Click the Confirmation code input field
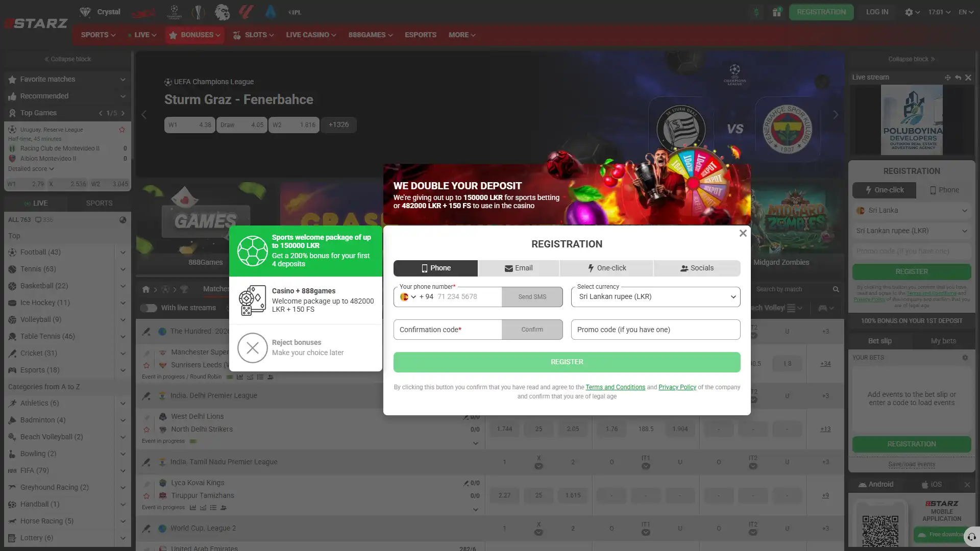 448,330
